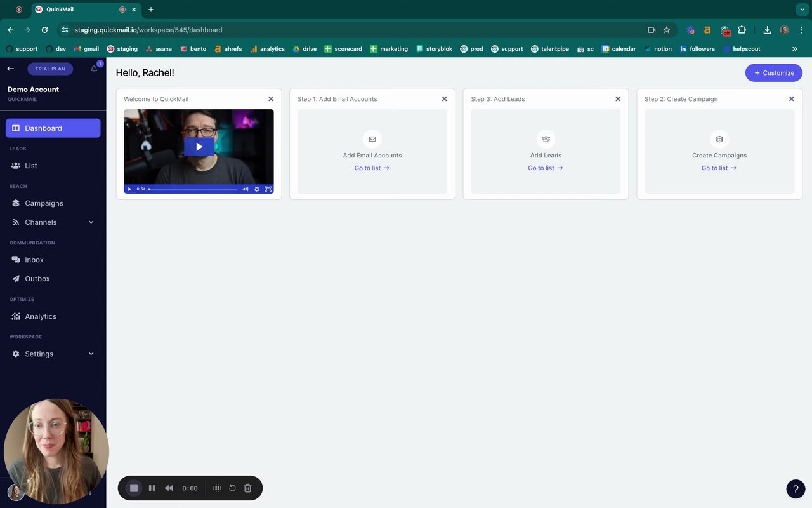Open the gmail bookmark
The image size is (812, 508).
(x=86, y=49)
